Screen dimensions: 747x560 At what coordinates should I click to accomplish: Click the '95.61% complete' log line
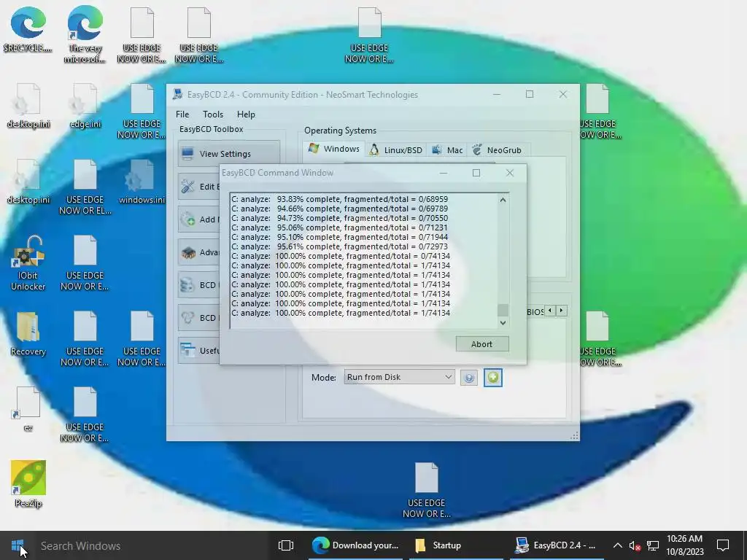pyautogui.click(x=339, y=246)
